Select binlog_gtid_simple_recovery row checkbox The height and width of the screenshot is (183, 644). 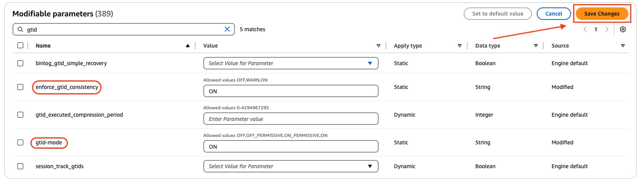(20, 63)
